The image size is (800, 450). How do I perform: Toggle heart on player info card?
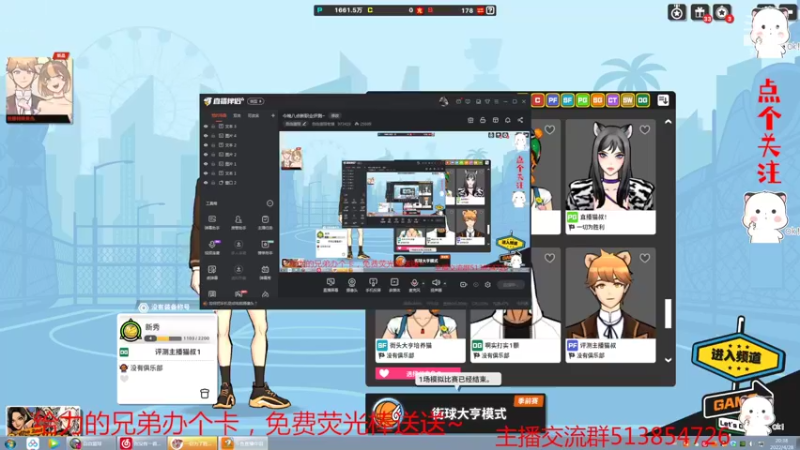[124, 379]
